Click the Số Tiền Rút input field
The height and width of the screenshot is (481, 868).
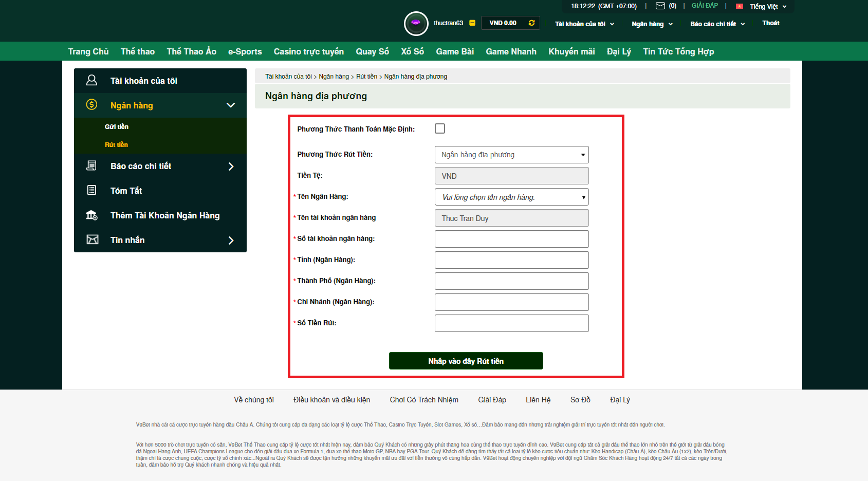click(x=511, y=323)
